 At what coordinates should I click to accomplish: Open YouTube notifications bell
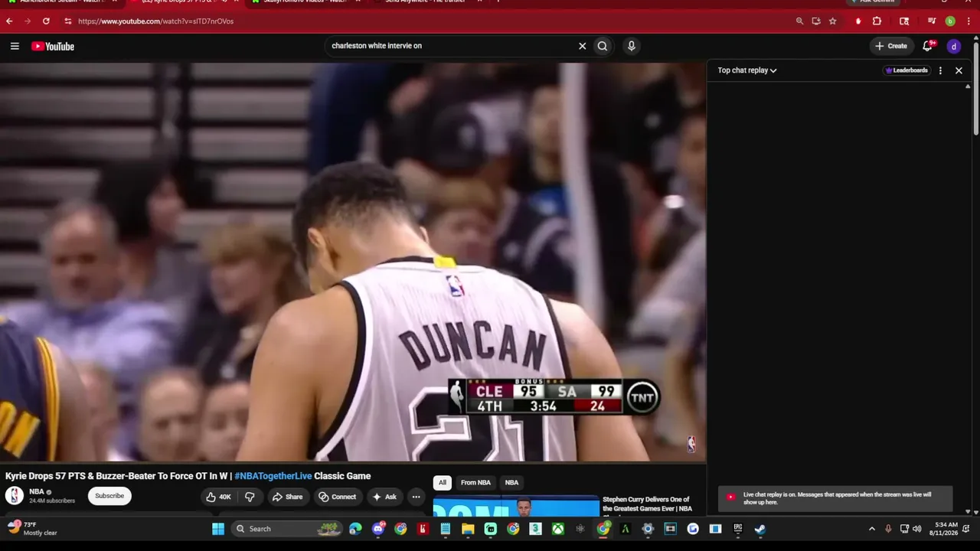[x=928, y=46]
